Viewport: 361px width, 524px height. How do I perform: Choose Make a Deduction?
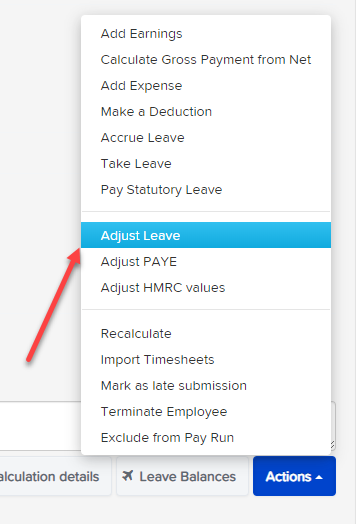coord(206,112)
